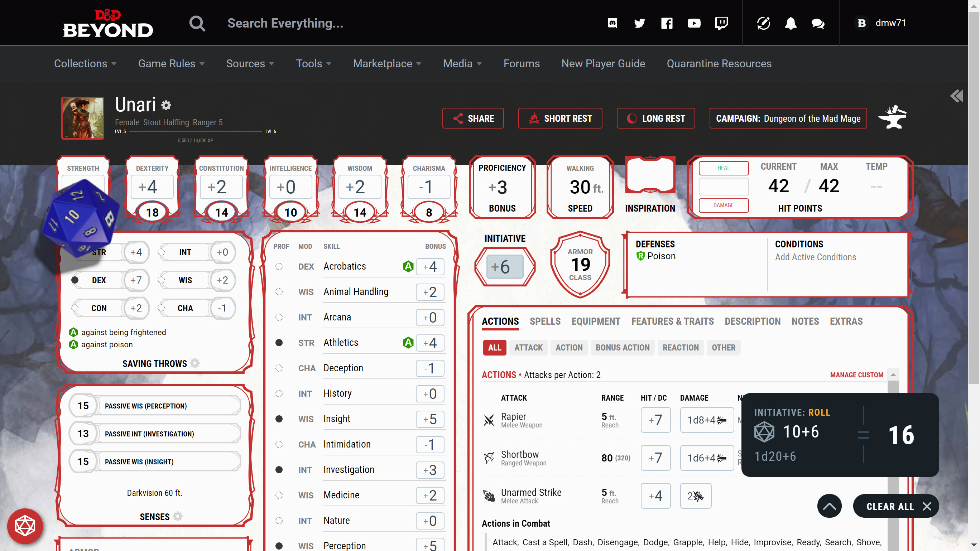Screen dimensions: 980x551
Task: Toggle DEX saving throw proficiency dot
Action: click(75, 280)
